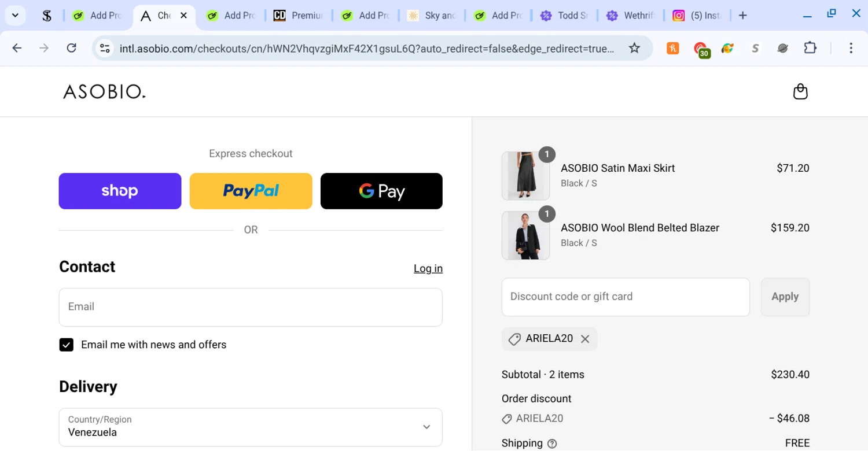Switch to the Todd S tab

pyautogui.click(x=564, y=16)
